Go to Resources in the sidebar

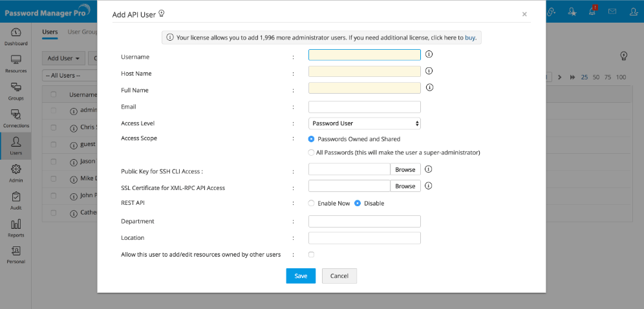point(16,63)
